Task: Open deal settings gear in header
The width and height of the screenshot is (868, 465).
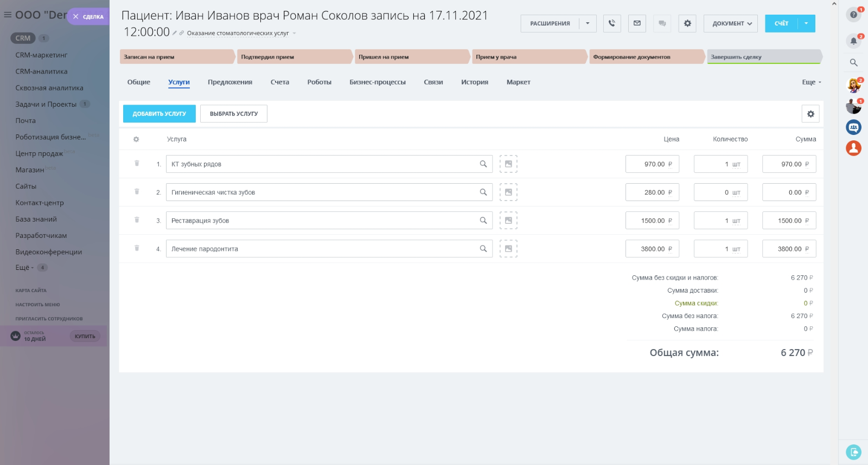Action: pyautogui.click(x=687, y=23)
